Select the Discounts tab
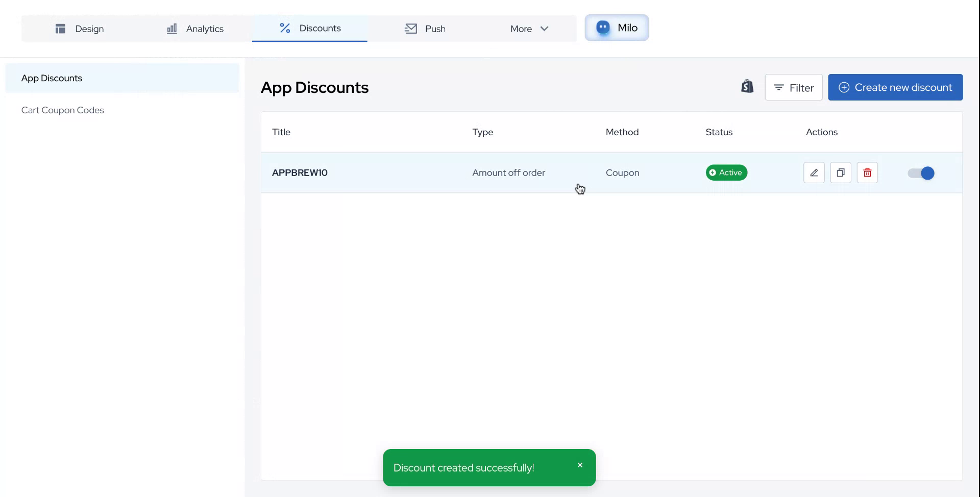The height and width of the screenshot is (497, 980). point(310,28)
